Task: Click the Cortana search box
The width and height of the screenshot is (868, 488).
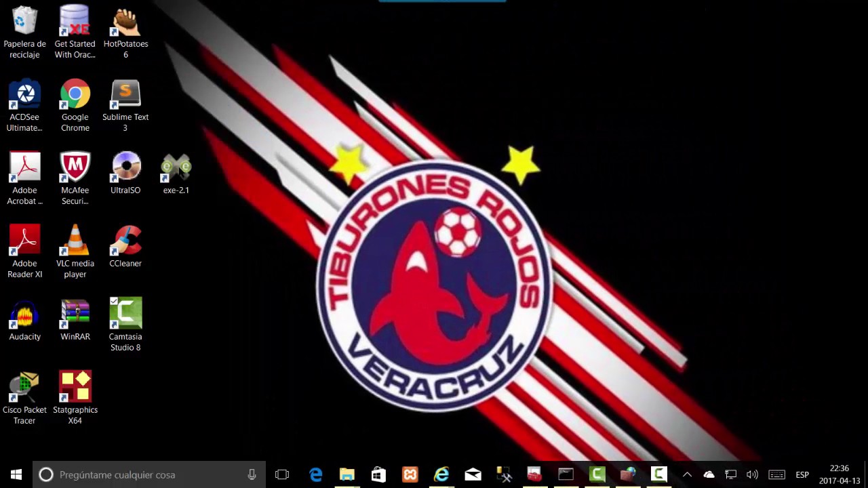Action: [x=149, y=474]
